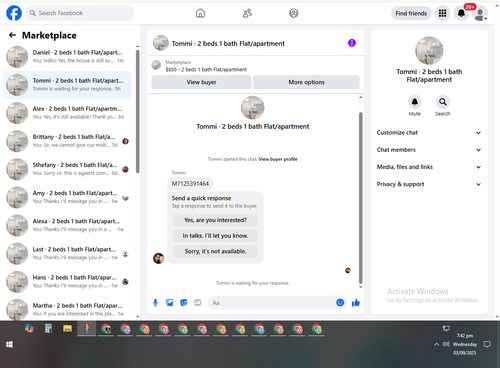Open the Calculator taskbar icon

tap(48, 329)
